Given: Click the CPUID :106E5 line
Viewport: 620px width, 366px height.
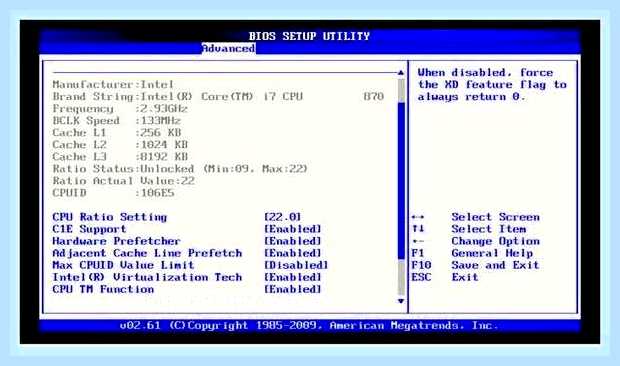Looking at the screenshot, I should (x=113, y=193).
